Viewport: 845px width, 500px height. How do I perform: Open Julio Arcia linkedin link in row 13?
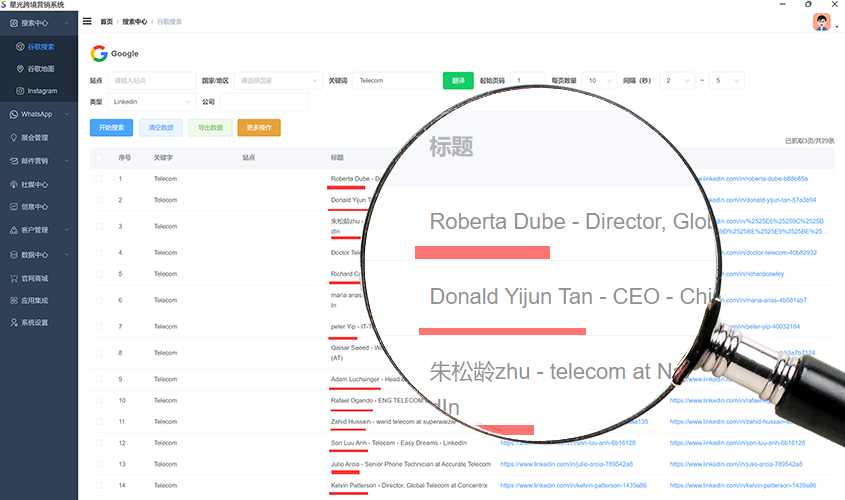click(x=566, y=464)
